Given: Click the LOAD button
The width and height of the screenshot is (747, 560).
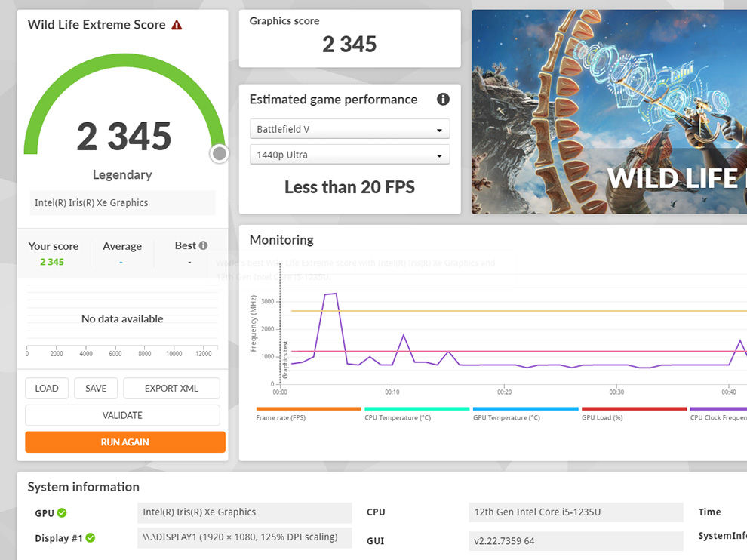Looking at the screenshot, I should click(x=47, y=389).
